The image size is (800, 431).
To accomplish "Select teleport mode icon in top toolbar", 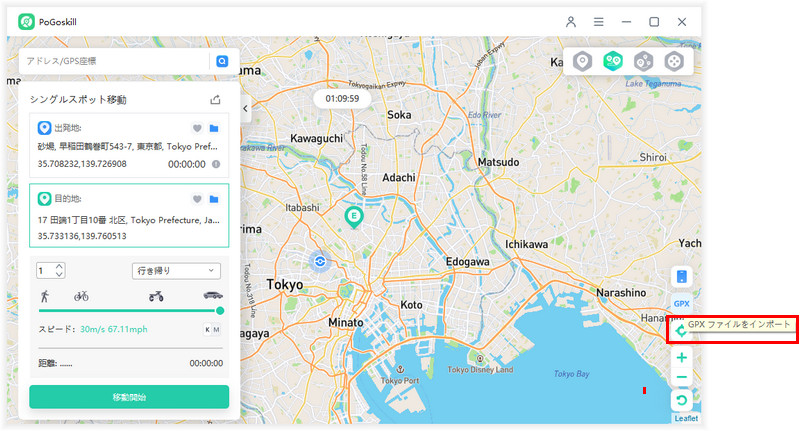I will click(582, 61).
